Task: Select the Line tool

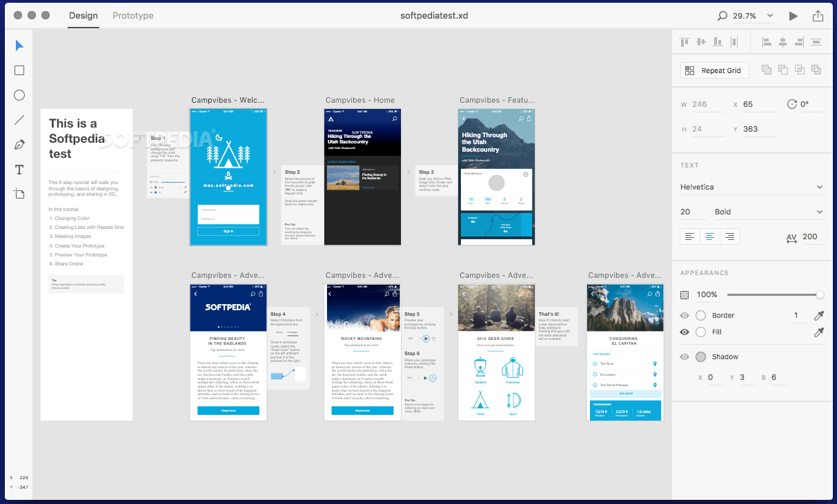Action: (x=19, y=119)
